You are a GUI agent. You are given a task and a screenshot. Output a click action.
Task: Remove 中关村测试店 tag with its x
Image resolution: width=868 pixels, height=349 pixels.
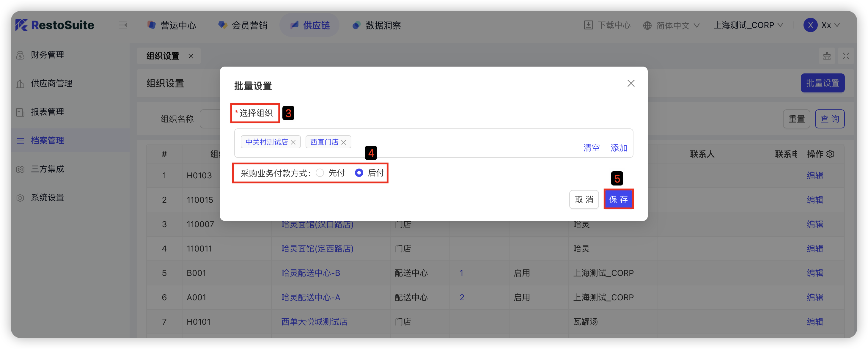(x=293, y=142)
